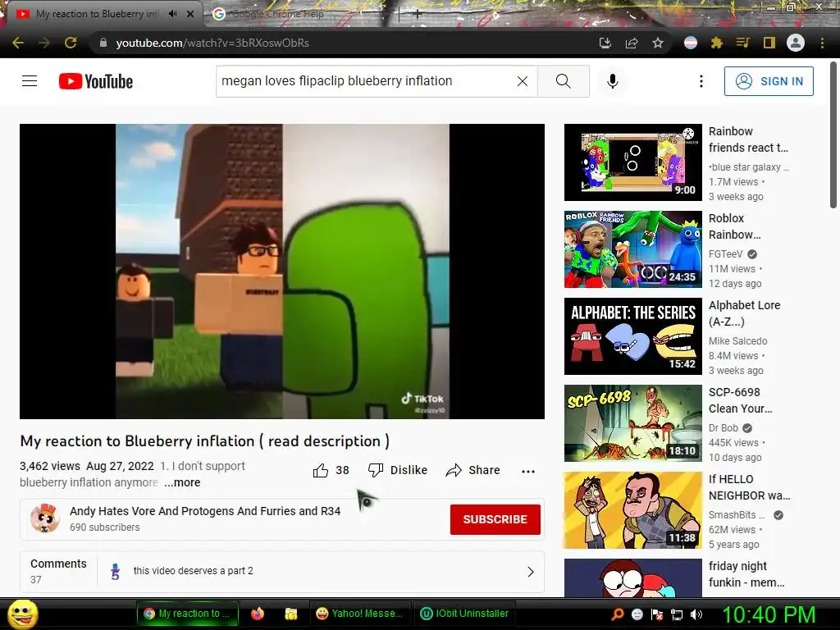Screen dimensions: 840x630
Task: Open Rainbow friends react thumbnail
Action: [632, 162]
